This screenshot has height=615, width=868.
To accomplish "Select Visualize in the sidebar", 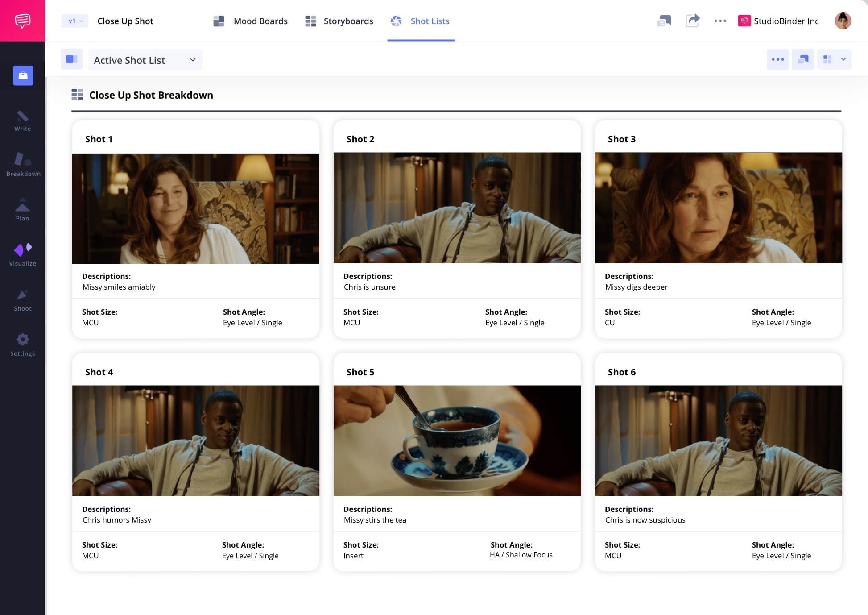I will click(22, 254).
